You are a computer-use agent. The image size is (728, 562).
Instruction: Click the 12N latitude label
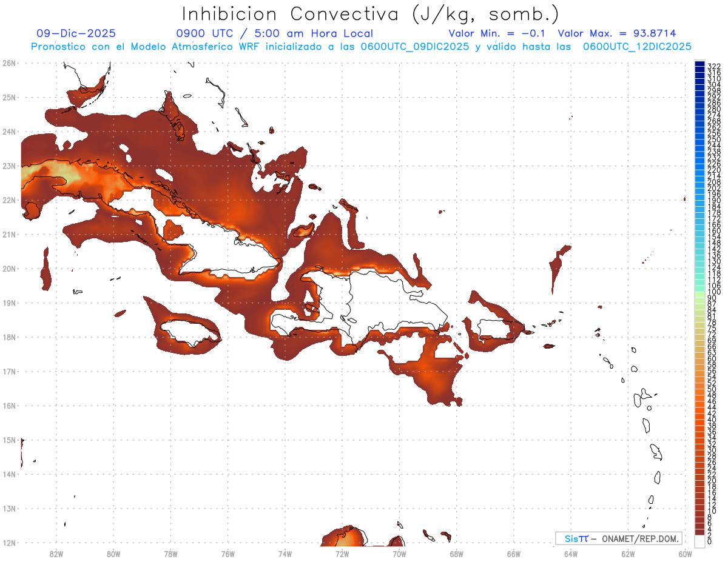click(9, 543)
